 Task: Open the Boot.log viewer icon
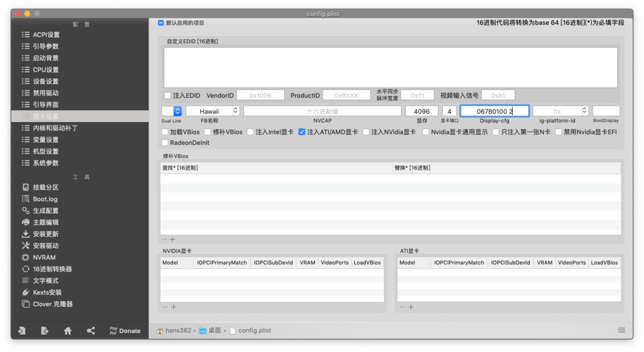[x=26, y=199]
